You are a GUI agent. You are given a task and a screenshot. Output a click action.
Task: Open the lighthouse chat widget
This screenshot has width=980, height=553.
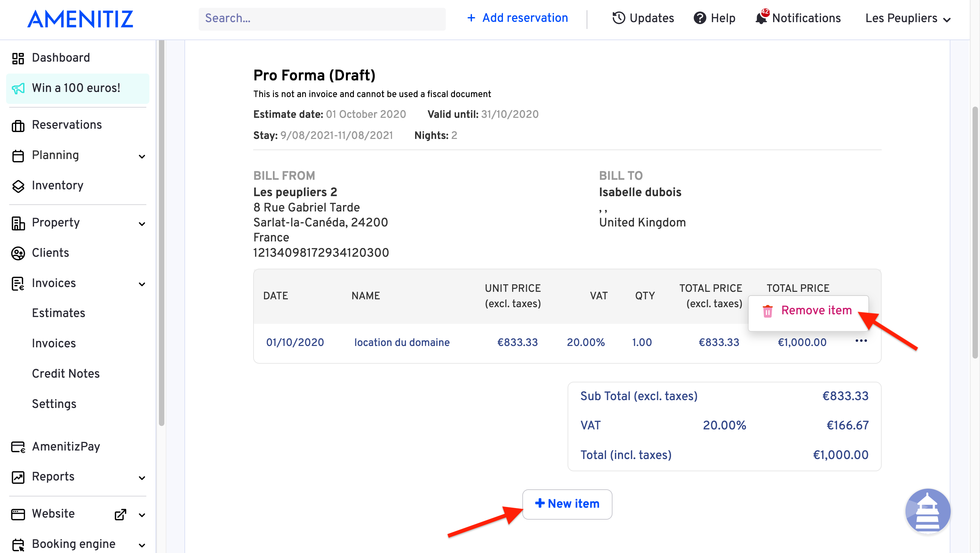pos(928,511)
